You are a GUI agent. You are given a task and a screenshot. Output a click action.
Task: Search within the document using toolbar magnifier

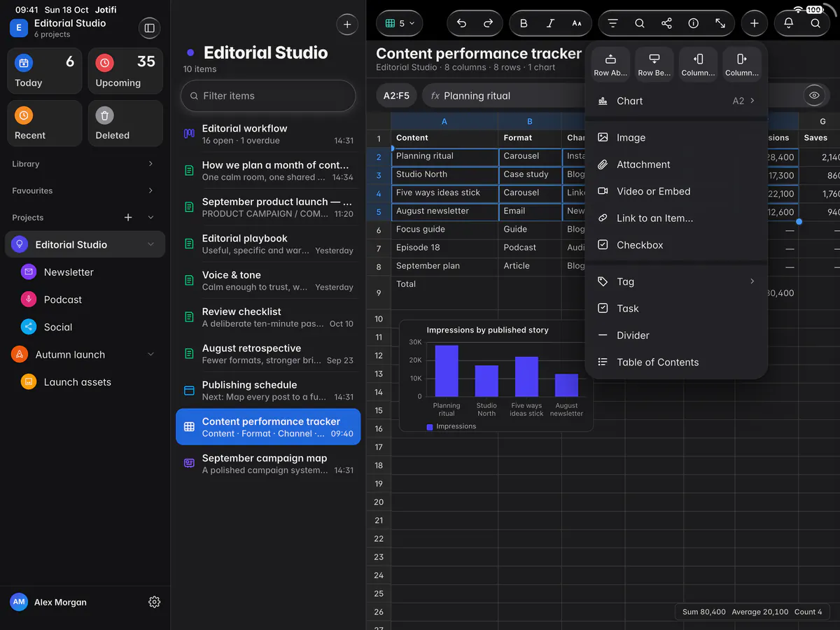640,23
